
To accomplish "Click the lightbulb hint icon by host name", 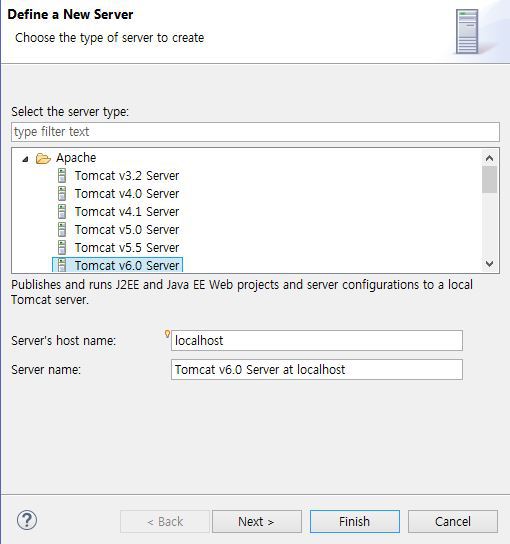I will (x=167, y=334).
